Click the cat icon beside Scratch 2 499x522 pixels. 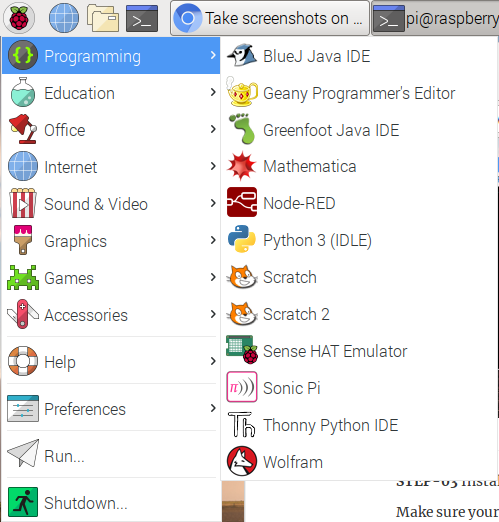(x=242, y=313)
